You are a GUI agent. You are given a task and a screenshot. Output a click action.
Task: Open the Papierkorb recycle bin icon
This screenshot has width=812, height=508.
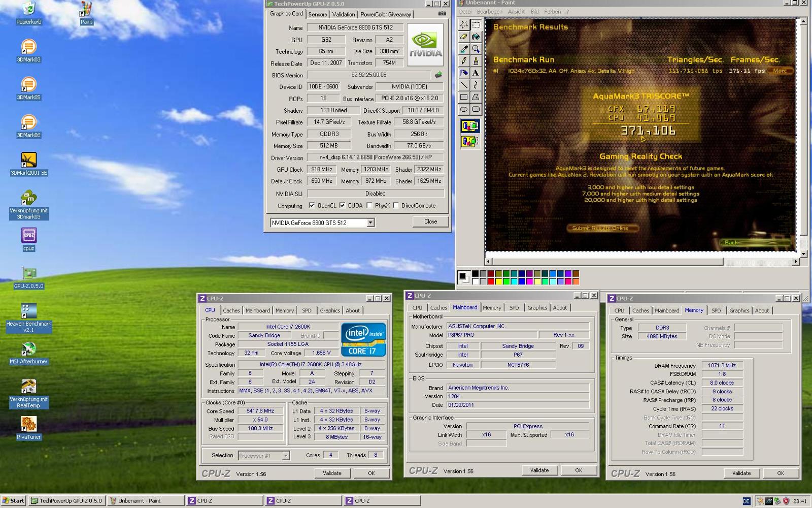coord(29,13)
